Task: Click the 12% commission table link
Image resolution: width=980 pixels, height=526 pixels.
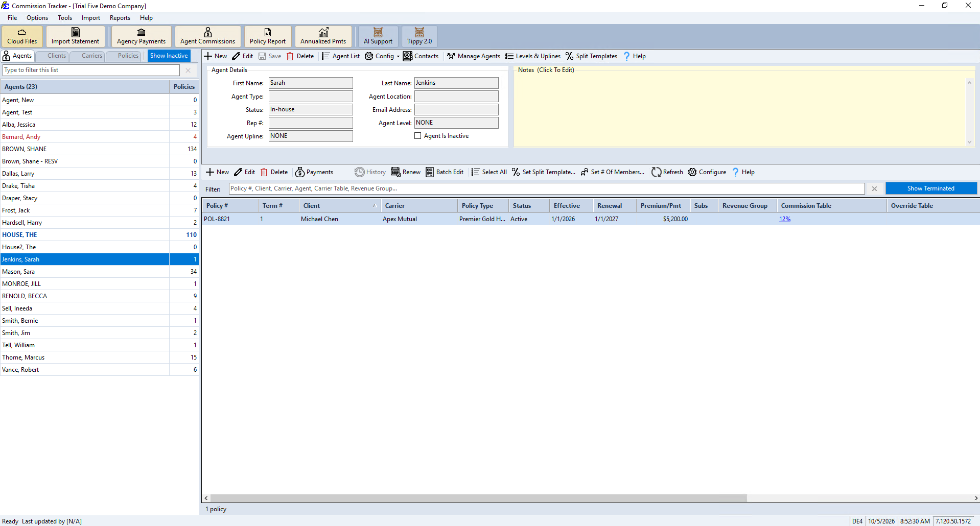Action: (x=785, y=219)
